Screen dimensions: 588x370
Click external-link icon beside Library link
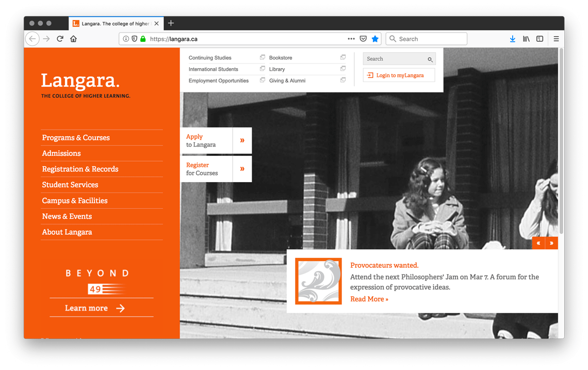[343, 68]
